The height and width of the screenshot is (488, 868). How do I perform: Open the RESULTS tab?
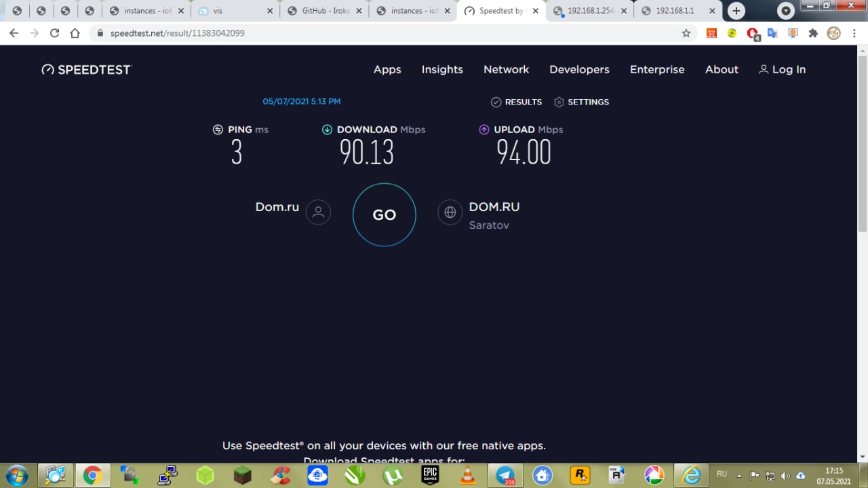pos(516,102)
